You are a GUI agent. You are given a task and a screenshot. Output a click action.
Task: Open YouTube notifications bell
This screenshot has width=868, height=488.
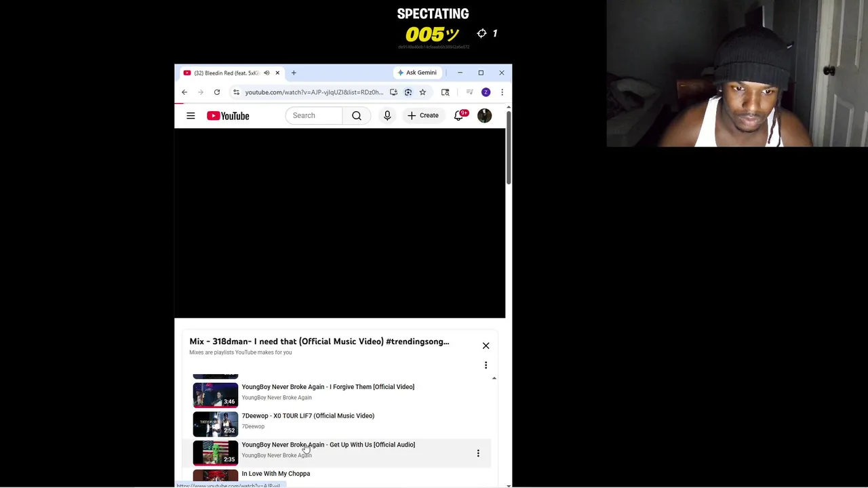tap(459, 116)
